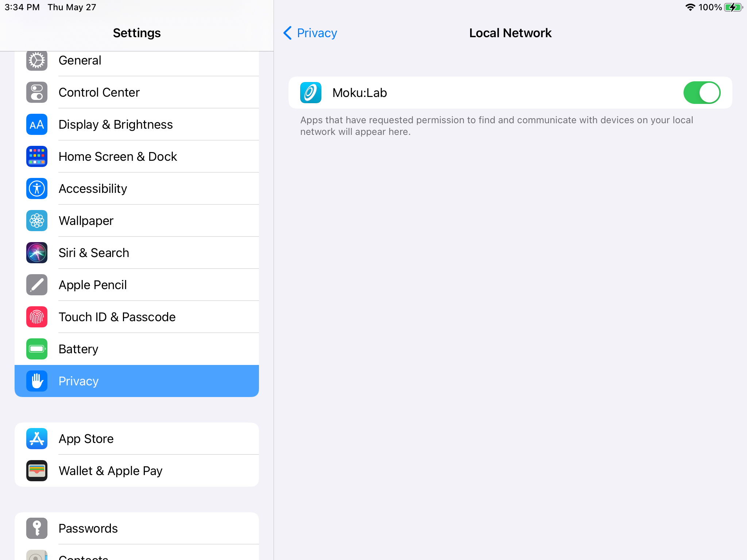Tap the Wi-Fi status icon
747x560 pixels.
tap(690, 7)
